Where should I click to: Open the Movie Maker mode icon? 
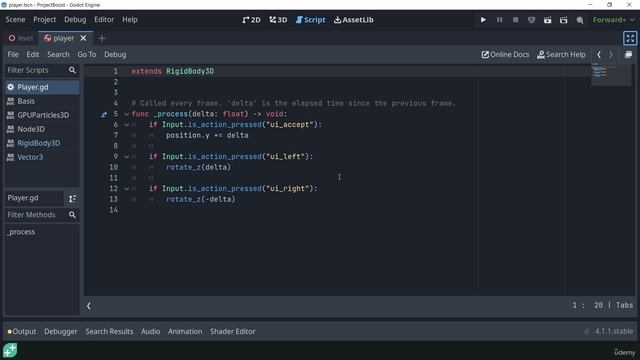pos(580,20)
